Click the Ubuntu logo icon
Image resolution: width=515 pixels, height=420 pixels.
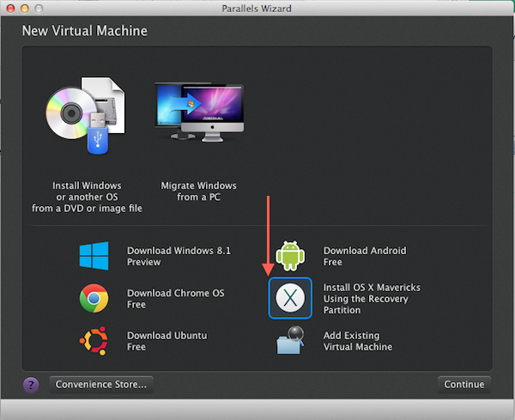point(94,341)
